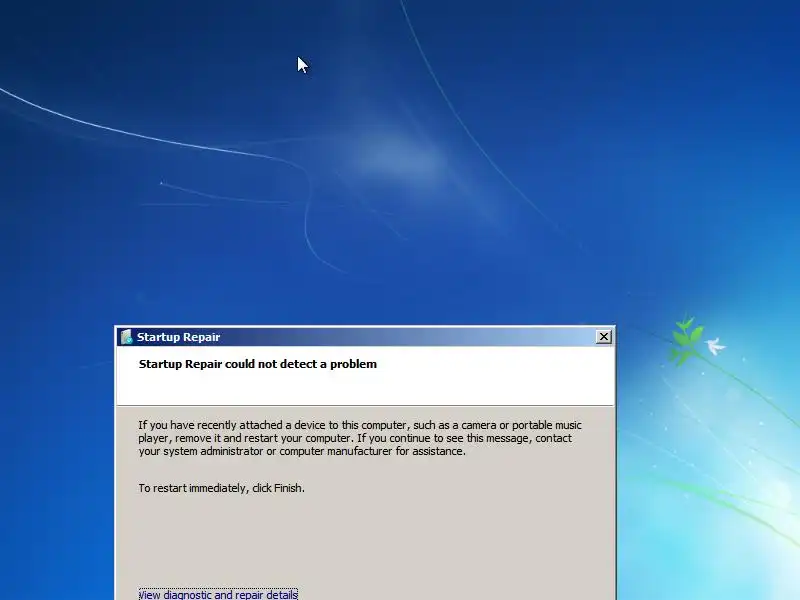The width and height of the screenshot is (800, 600).
Task: Click the 'Startup Repair' window title text
Action: pyautogui.click(x=179, y=337)
